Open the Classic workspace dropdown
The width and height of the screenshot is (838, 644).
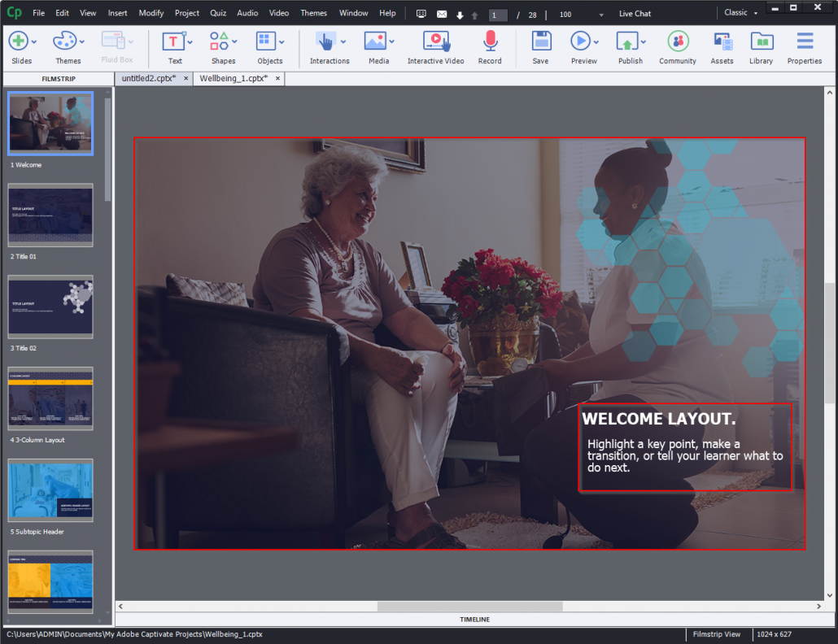coord(740,12)
